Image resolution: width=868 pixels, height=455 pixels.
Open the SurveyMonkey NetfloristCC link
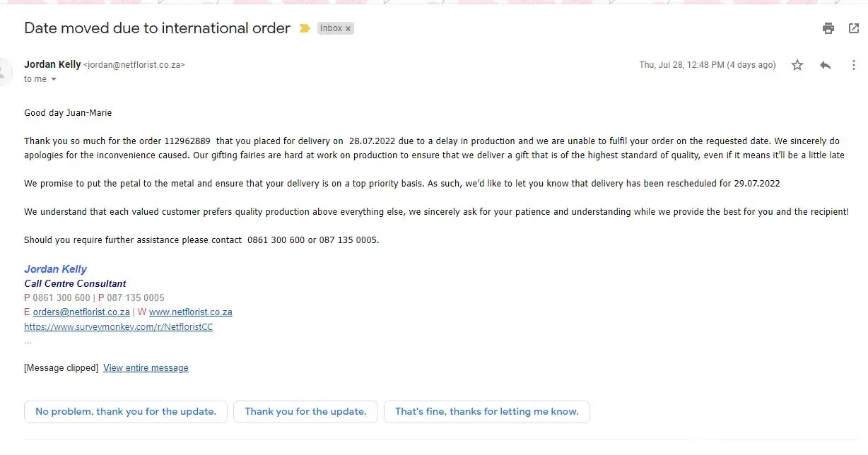118,327
